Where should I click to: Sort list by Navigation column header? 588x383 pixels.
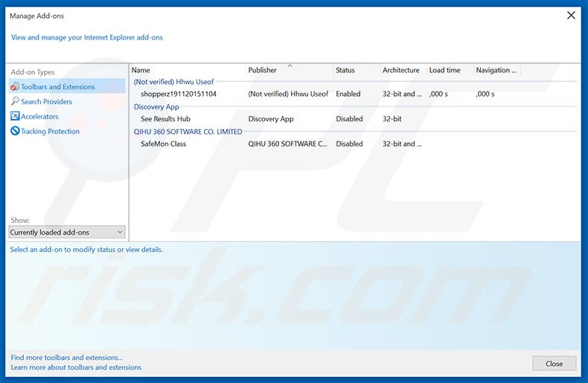click(x=497, y=70)
